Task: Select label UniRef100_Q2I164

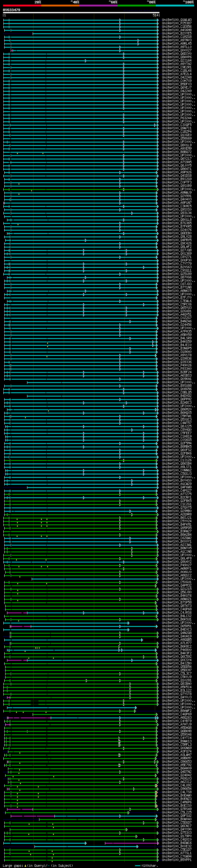Action: point(177,60)
